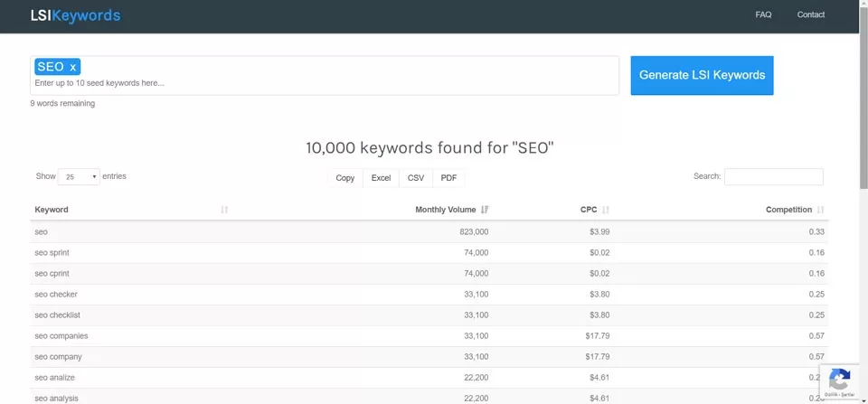The image size is (868, 404).
Task: Export results as PDF
Action: pyautogui.click(x=448, y=178)
